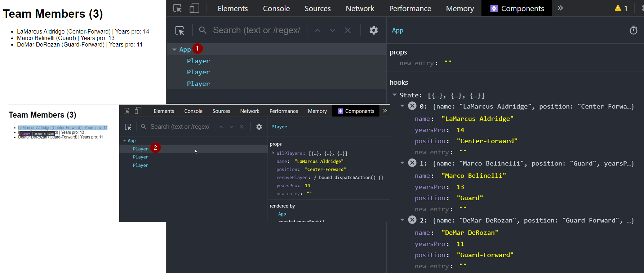Select second Player in main component tree
The height and width of the screenshot is (273, 644).
[198, 72]
